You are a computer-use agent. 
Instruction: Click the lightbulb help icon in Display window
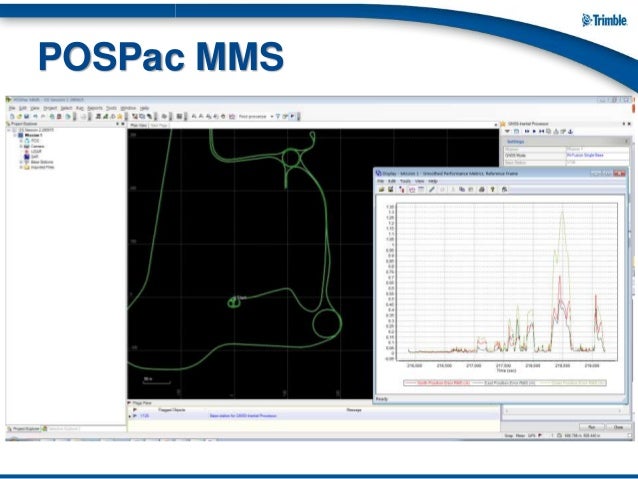(493, 189)
